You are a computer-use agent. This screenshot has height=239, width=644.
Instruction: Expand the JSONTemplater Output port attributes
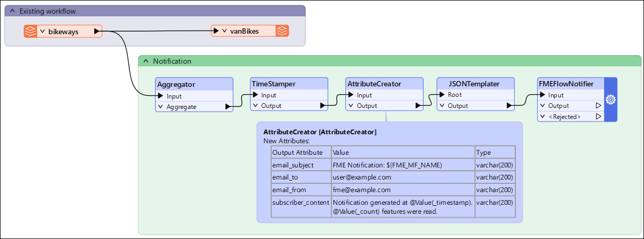point(441,106)
